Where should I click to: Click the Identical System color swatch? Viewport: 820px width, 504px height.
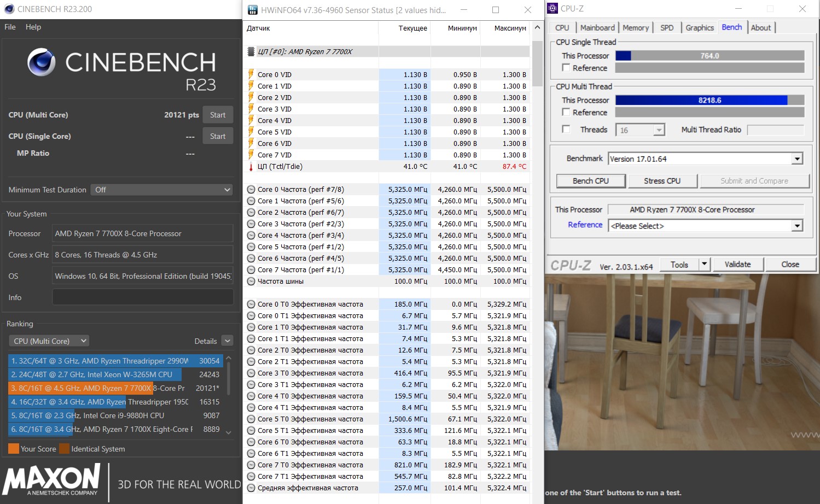[65, 449]
